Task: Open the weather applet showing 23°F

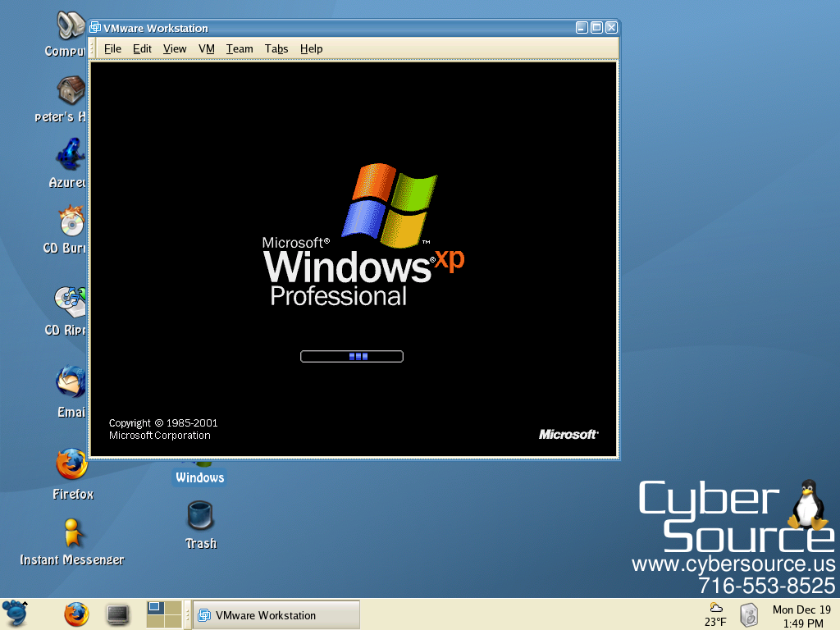Action: point(715,614)
